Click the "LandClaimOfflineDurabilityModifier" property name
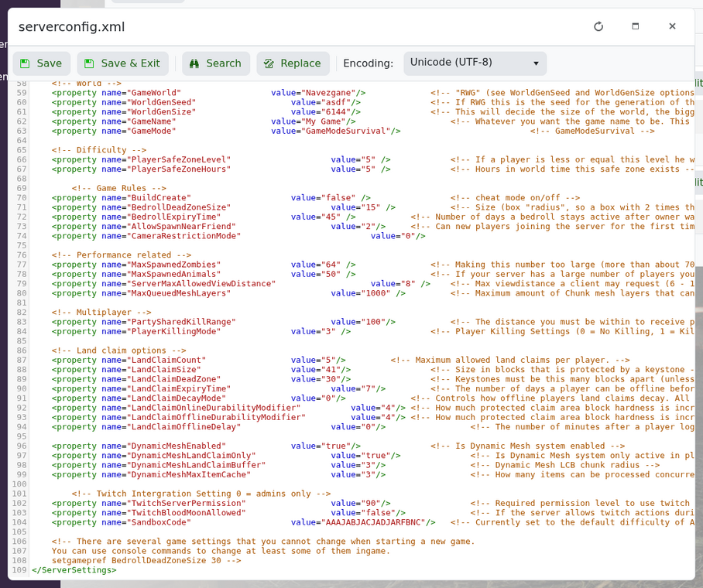703x588 pixels. tap(216, 417)
